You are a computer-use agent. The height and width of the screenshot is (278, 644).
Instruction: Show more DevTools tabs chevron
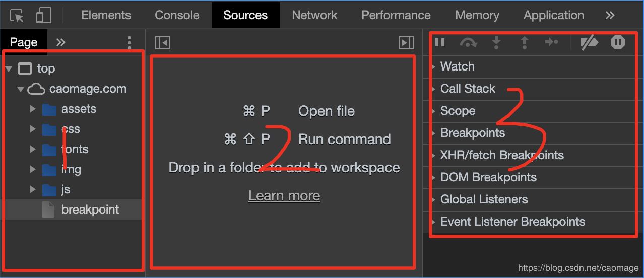[x=610, y=15]
